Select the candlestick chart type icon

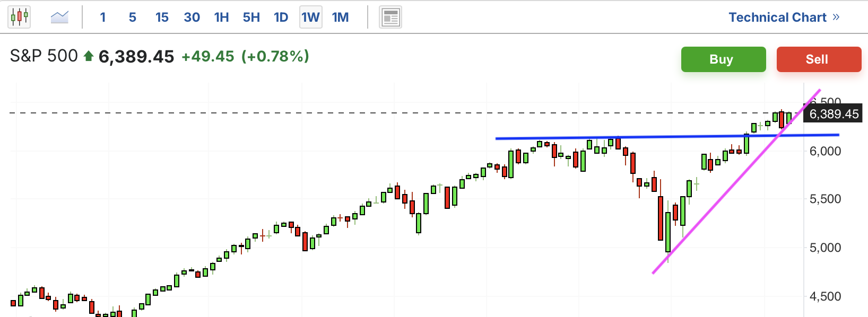click(x=19, y=17)
